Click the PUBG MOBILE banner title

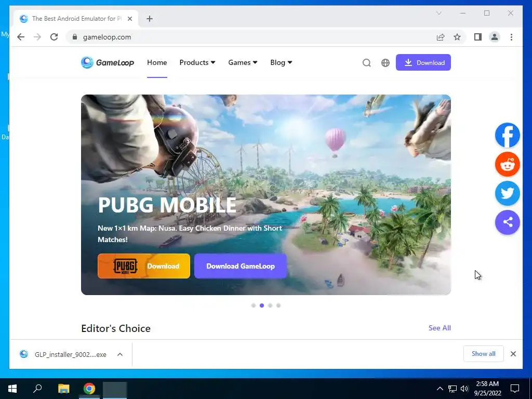coord(167,205)
